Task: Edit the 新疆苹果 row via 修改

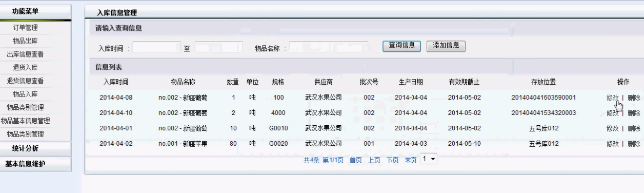Action: pos(613,144)
